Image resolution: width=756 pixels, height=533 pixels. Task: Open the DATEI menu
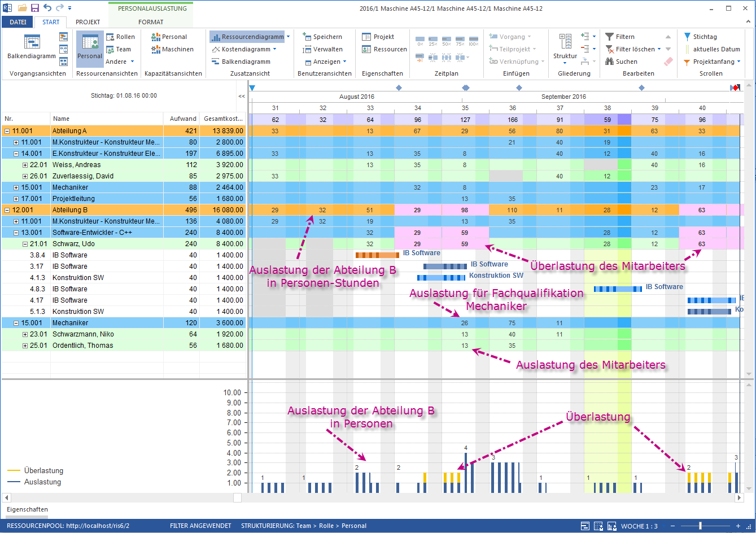[18, 22]
